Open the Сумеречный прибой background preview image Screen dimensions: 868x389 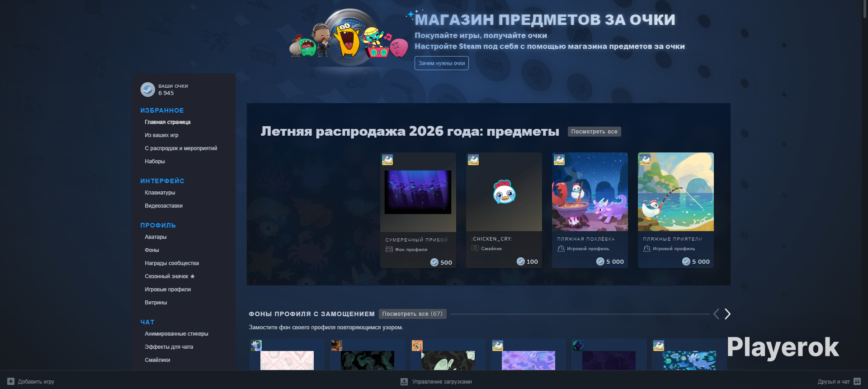[x=418, y=192]
